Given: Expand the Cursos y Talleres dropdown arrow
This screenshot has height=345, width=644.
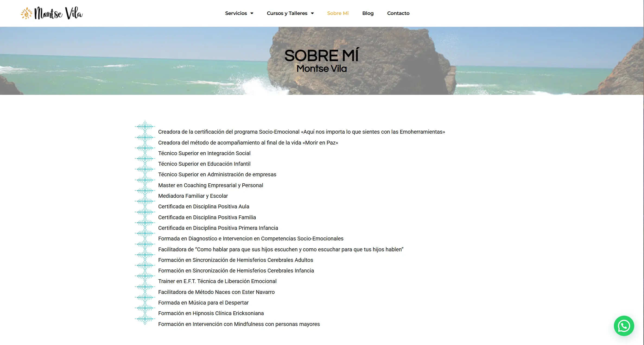Looking at the screenshot, I should click(312, 13).
